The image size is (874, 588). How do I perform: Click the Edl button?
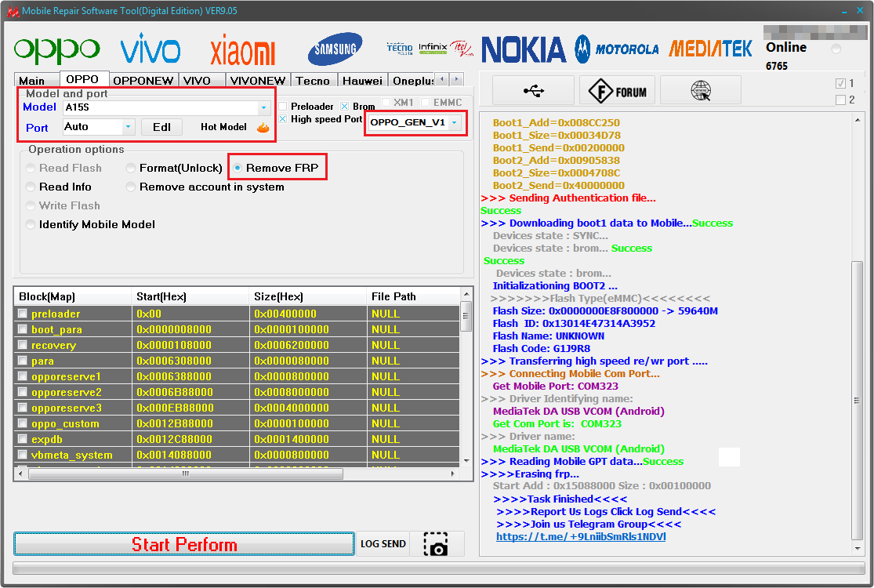(x=161, y=127)
